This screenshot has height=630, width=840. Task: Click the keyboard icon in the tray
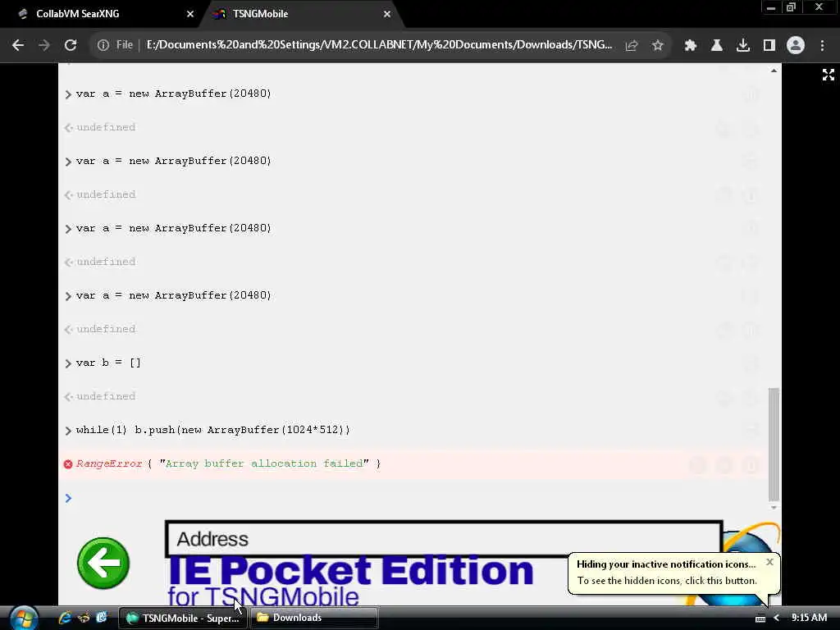coord(760,619)
